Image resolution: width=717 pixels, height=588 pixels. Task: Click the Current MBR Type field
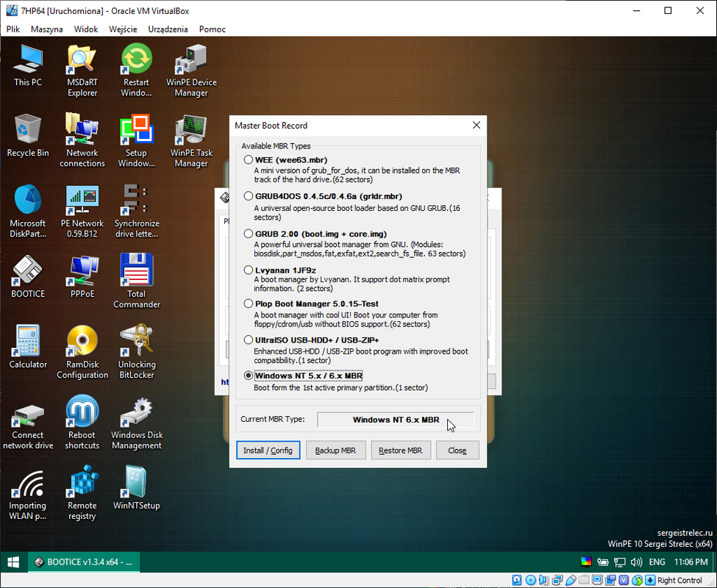[396, 420]
